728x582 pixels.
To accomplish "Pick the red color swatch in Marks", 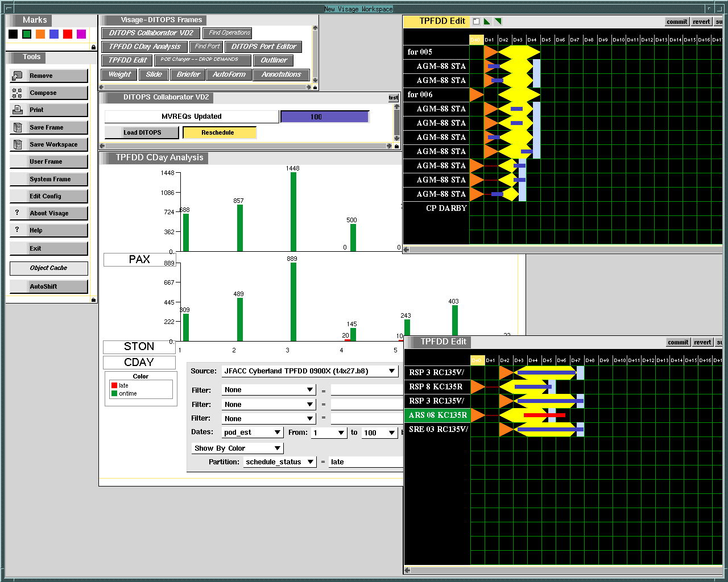I will [x=68, y=34].
